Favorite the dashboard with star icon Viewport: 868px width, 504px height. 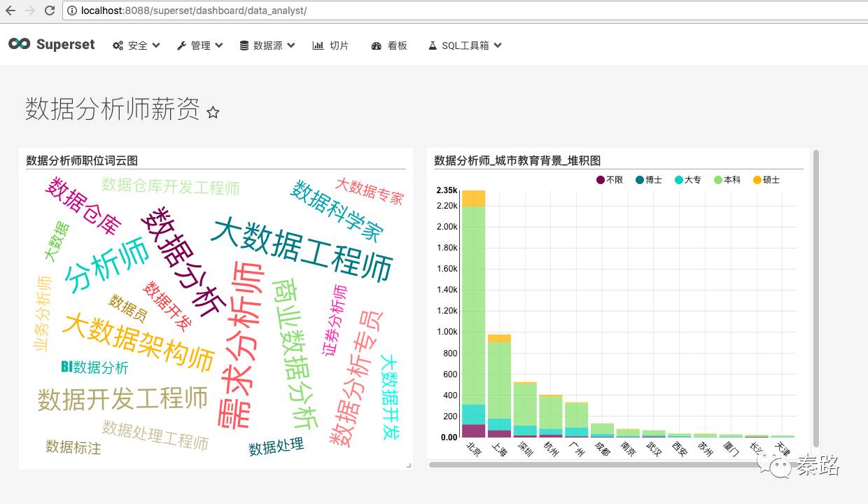click(x=213, y=112)
